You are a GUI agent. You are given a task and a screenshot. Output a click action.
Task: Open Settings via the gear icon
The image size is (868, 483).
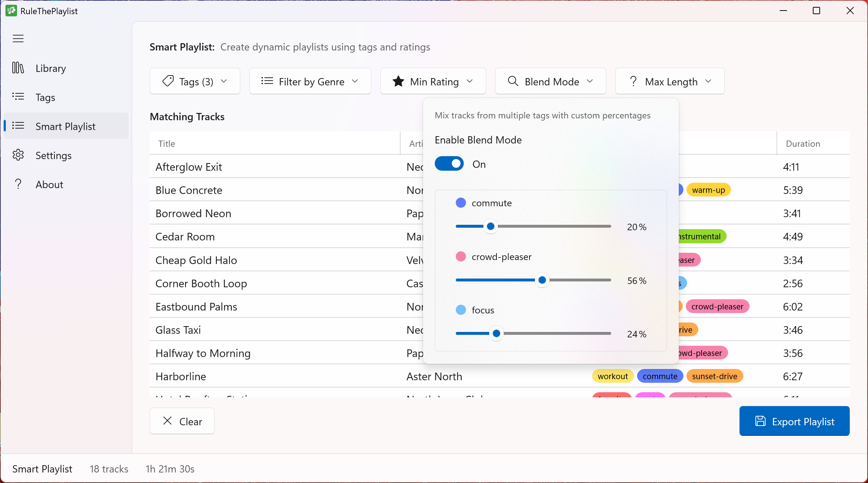click(18, 155)
